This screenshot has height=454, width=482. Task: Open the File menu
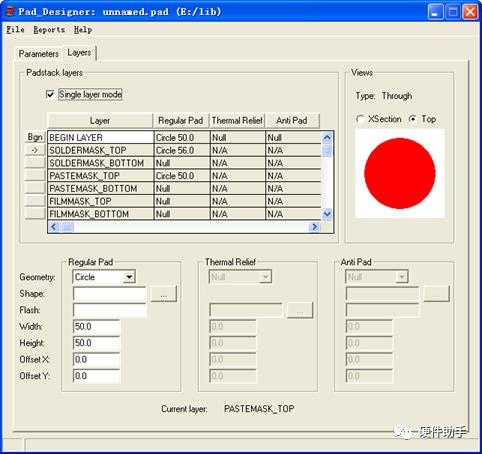click(15, 30)
